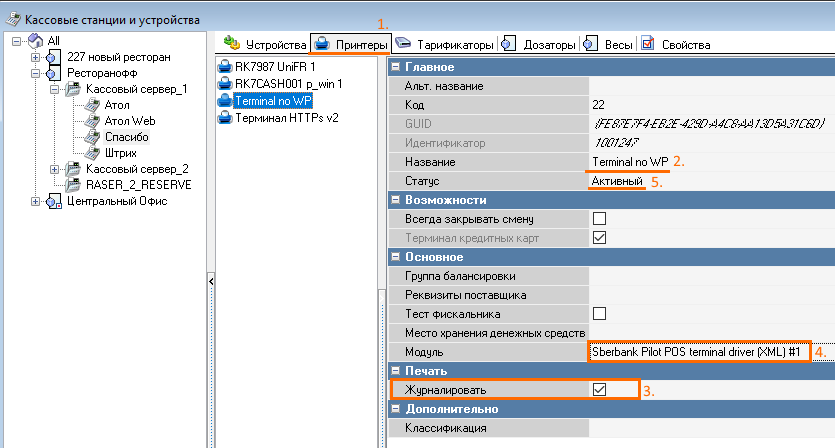Collapse the Главное properties section
835x448 pixels.
pos(397,67)
